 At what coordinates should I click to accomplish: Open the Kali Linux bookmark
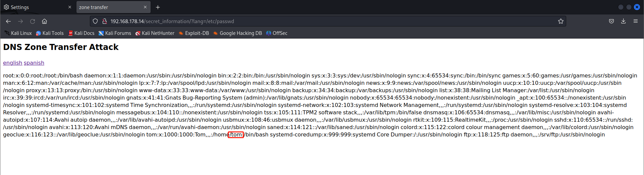18,33
